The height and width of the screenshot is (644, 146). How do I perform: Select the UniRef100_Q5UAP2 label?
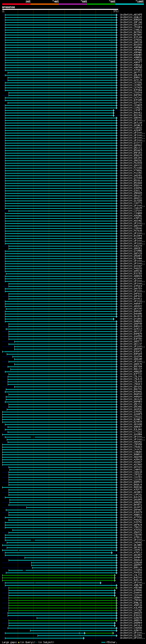point(131,256)
